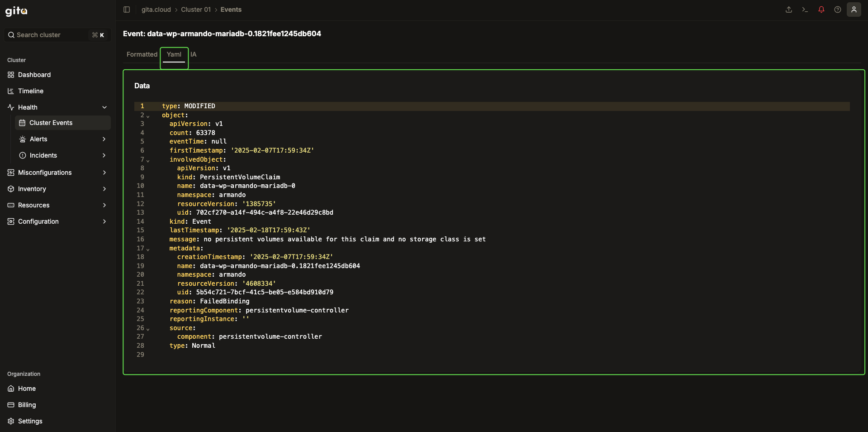This screenshot has width=868, height=432.
Task: Expand the Resources chevron
Action: tap(104, 205)
